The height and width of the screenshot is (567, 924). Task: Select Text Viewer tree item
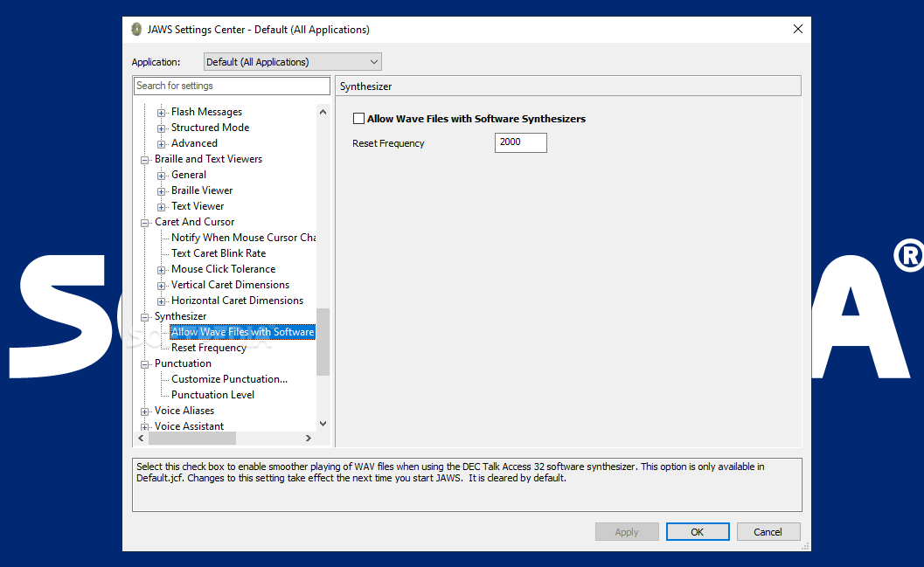tap(198, 206)
